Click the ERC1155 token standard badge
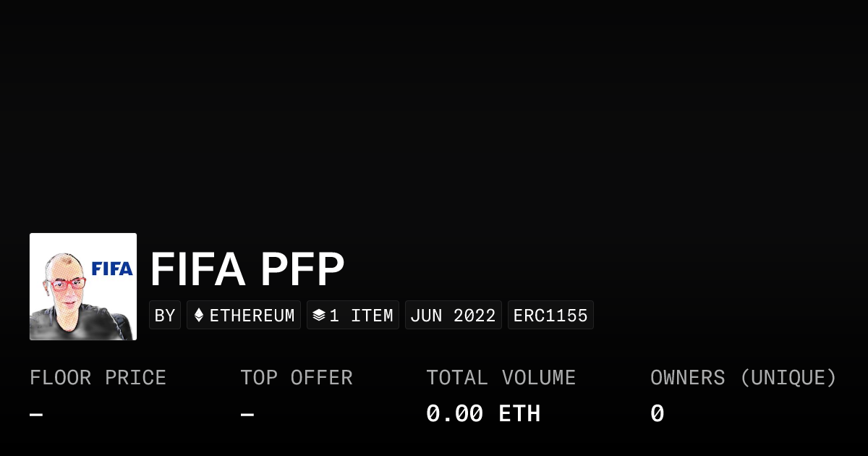Viewport: 868px width, 456px height. click(x=550, y=316)
